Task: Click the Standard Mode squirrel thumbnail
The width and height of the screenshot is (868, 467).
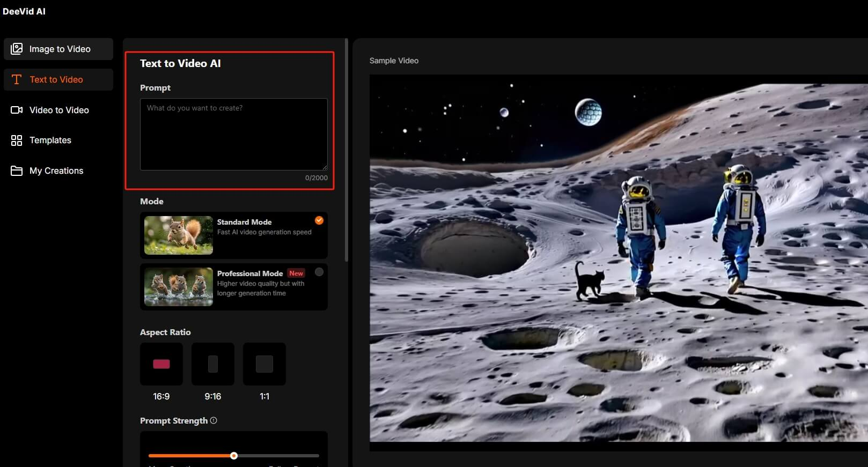Action: pyautogui.click(x=179, y=235)
